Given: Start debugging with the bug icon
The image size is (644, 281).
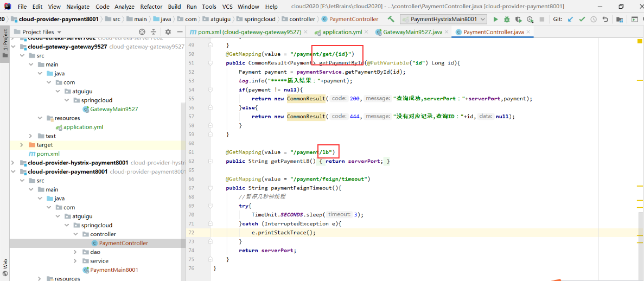Looking at the screenshot, I should click(507, 19).
